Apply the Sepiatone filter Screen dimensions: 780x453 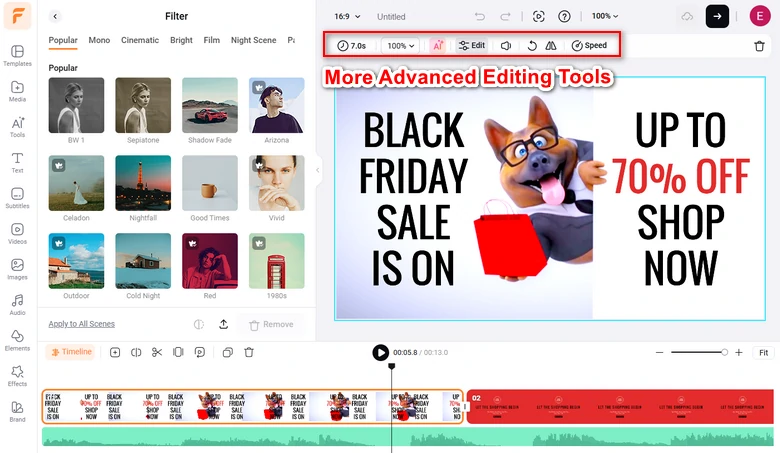pyautogui.click(x=143, y=105)
